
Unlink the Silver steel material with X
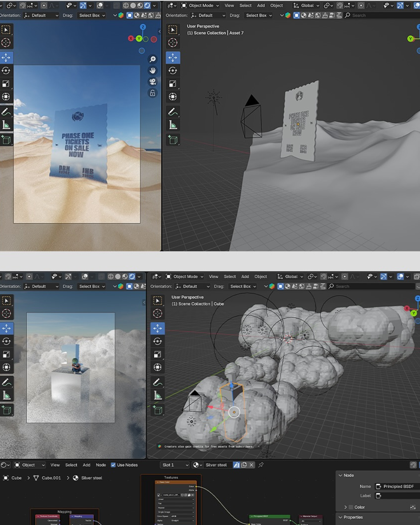point(252,465)
